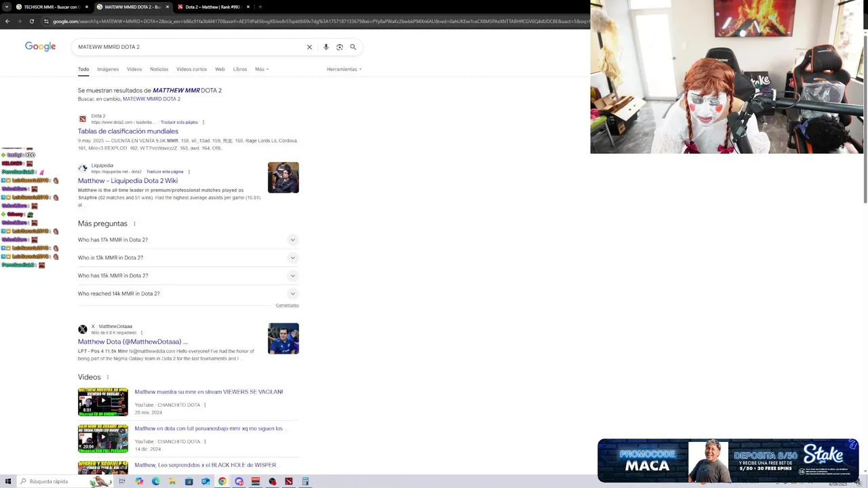
Task: Select the Todo search tab
Action: [x=83, y=69]
